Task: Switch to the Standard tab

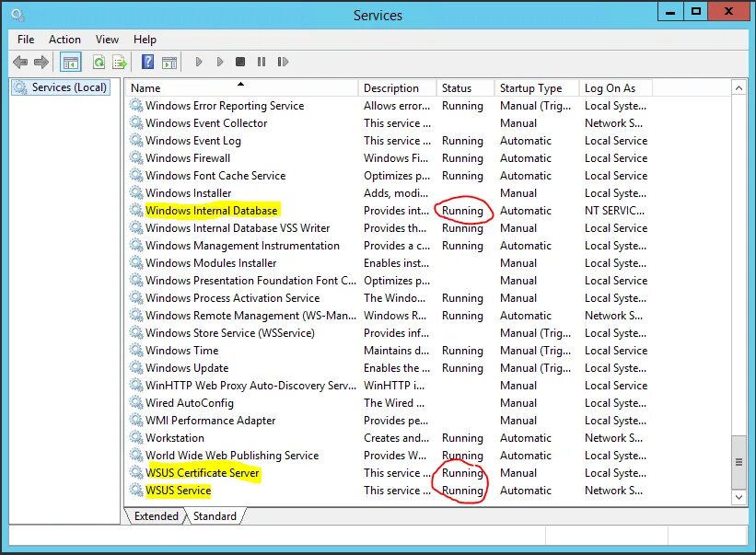Action: [215, 516]
